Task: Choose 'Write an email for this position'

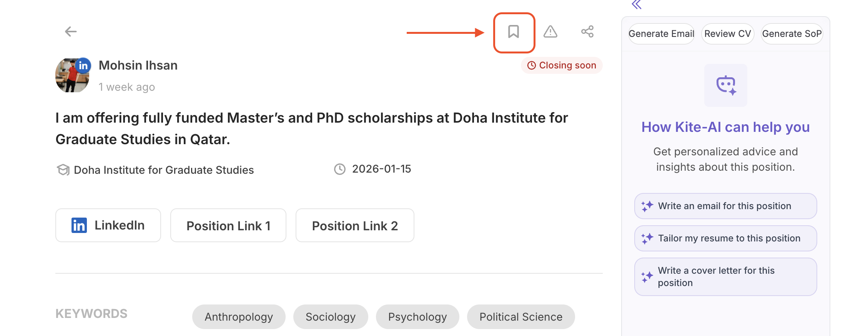Action: pyautogui.click(x=725, y=206)
